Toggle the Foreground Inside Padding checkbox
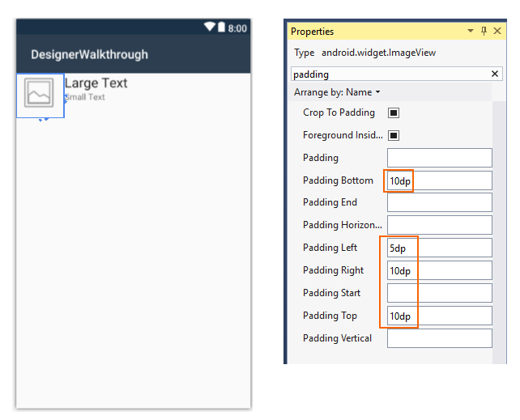The width and height of the screenshot is (520, 420). [x=394, y=135]
